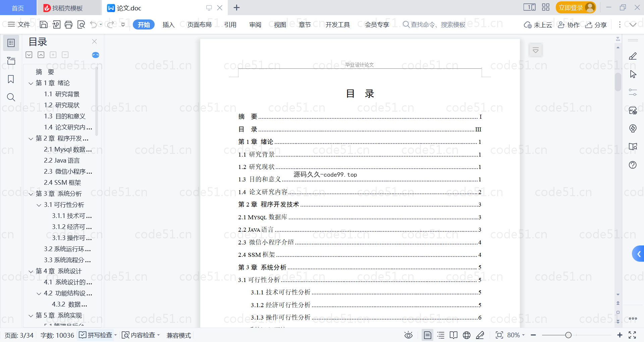Open a new tab with plus button

pos(236,7)
